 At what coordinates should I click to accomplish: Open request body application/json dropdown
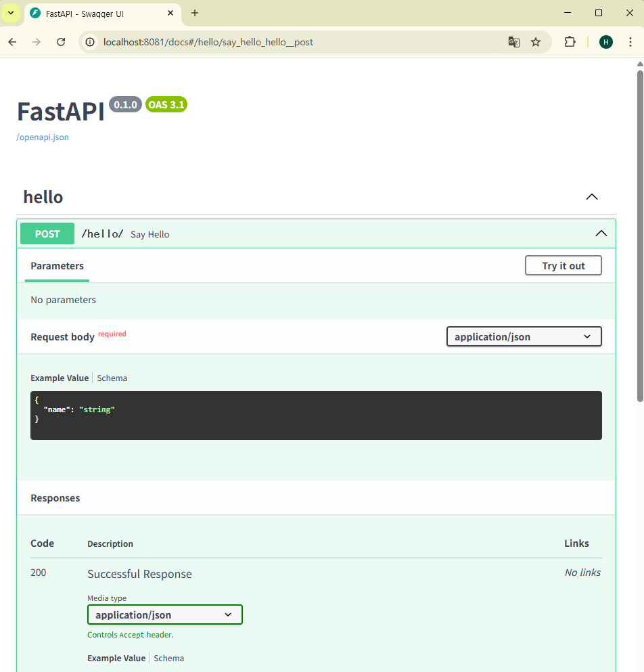524,337
